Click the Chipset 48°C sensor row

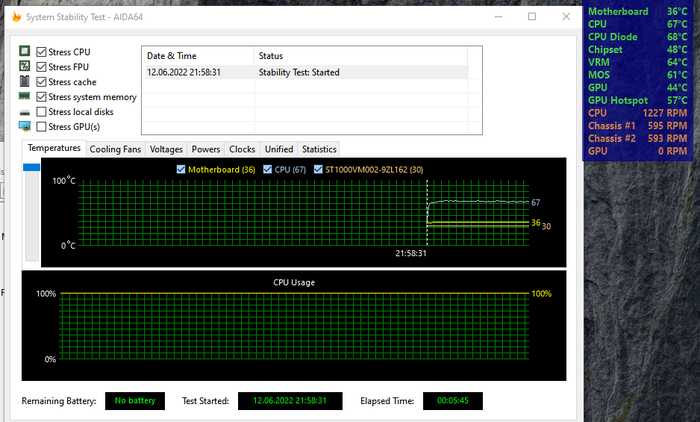point(638,50)
